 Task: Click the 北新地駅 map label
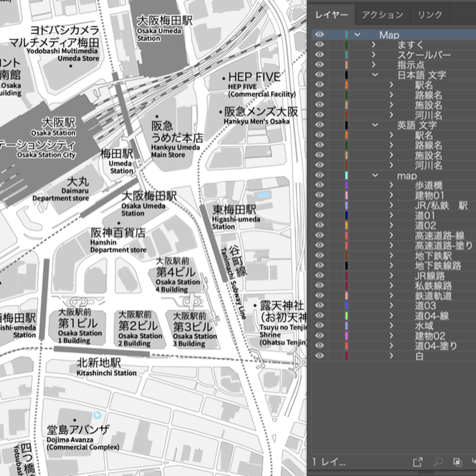click(x=99, y=363)
